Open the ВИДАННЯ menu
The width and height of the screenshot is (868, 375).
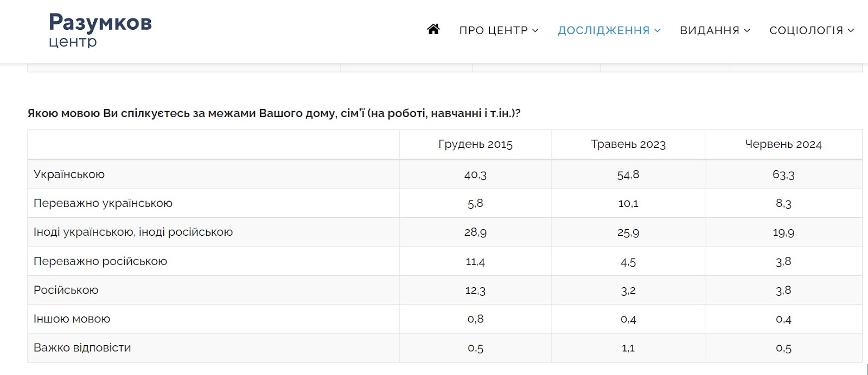(x=715, y=30)
